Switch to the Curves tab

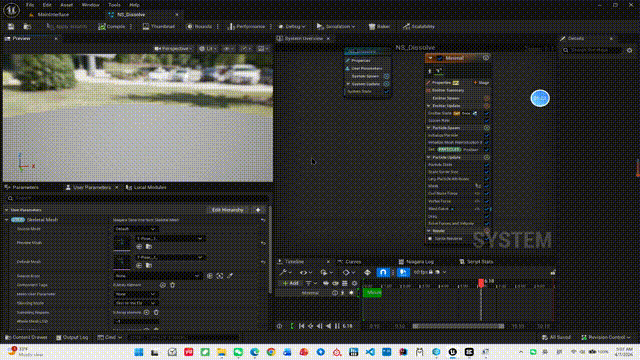tap(350, 262)
